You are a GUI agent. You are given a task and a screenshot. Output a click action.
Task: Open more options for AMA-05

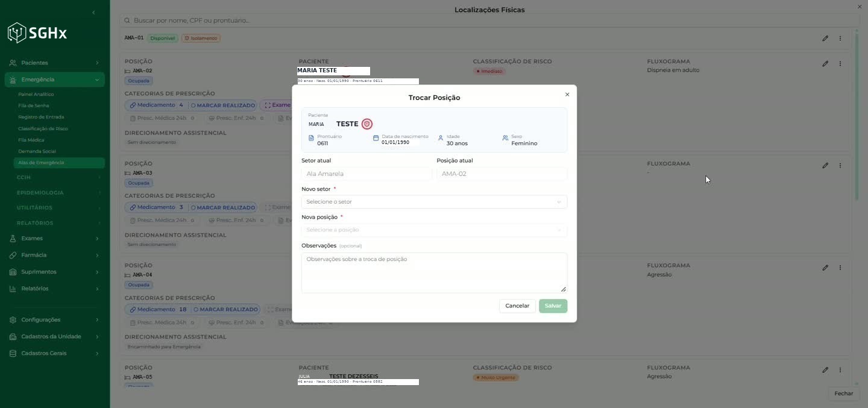click(x=840, y=370)
